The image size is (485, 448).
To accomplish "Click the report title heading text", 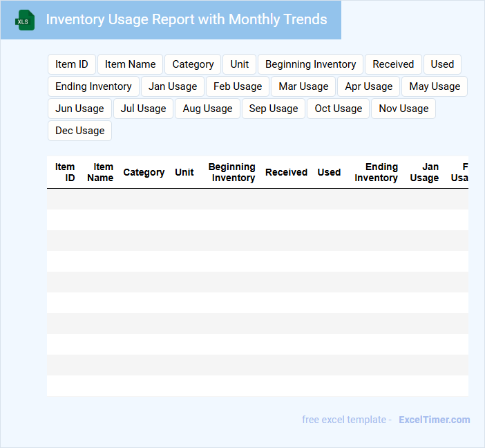I will [187, 19].
